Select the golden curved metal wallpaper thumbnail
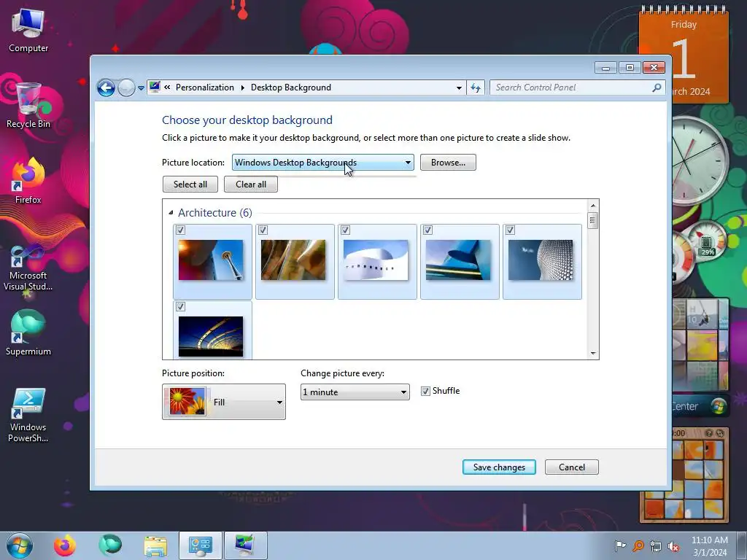The image size is (747, 560). click(293, 260)
